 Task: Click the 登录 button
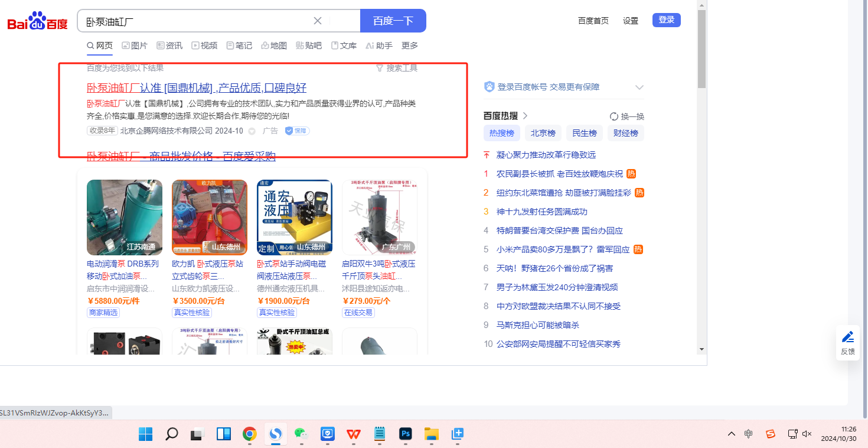point(667,20)
